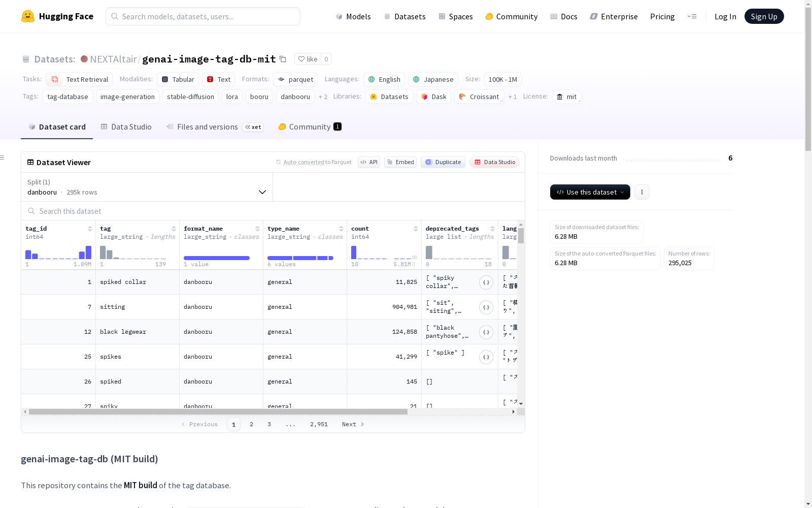Click the type_name class distribution bar
812x508 pixels.
(x=300, y=258)
